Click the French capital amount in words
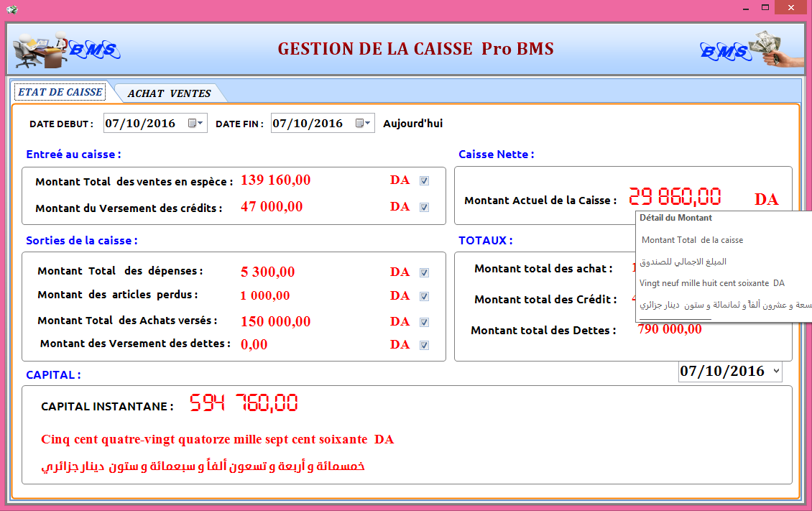Image resolution: width=812 pixels, height=511 pixels. pos(218,440)
